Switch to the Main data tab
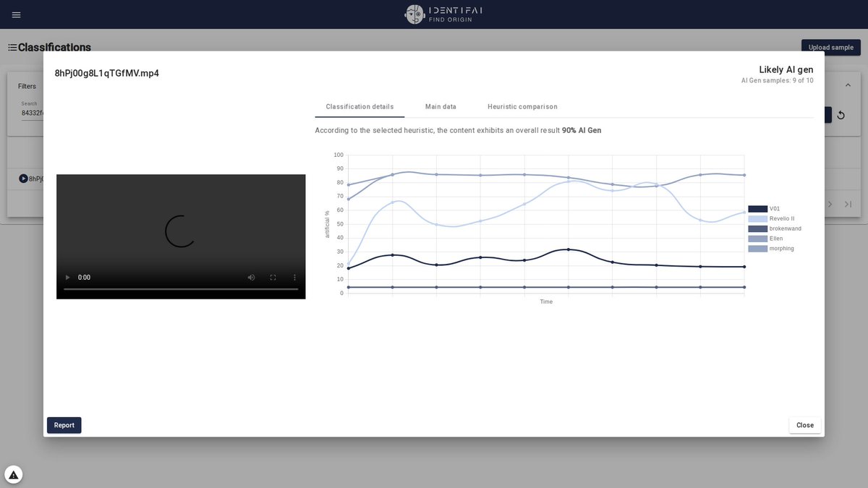Viewport: 868px width, 488px height. tap(441, 106)
